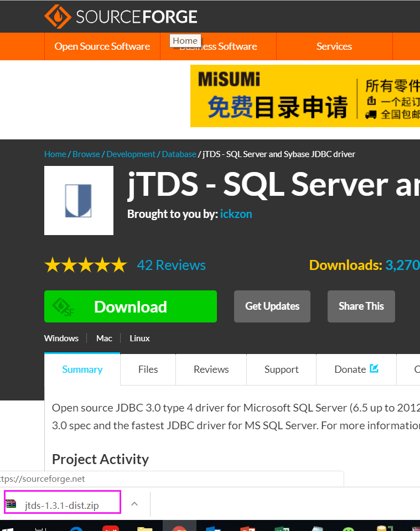
Task: Expand the jtds download item options chevron
Action: 134,504
